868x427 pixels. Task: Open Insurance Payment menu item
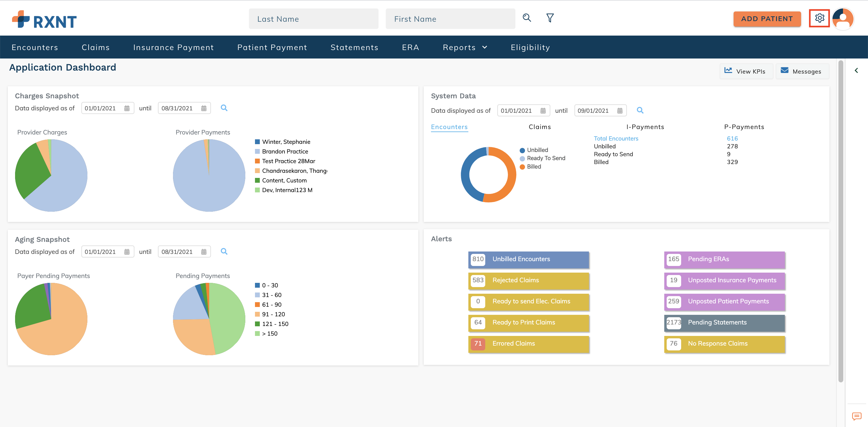tap(173, 47)
